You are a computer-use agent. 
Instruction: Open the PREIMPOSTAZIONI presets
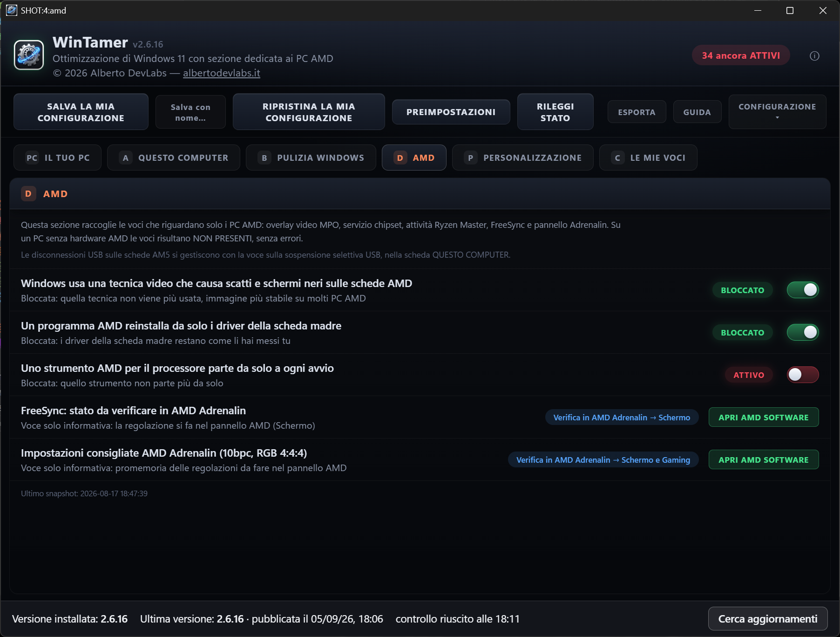click(451, 112)
